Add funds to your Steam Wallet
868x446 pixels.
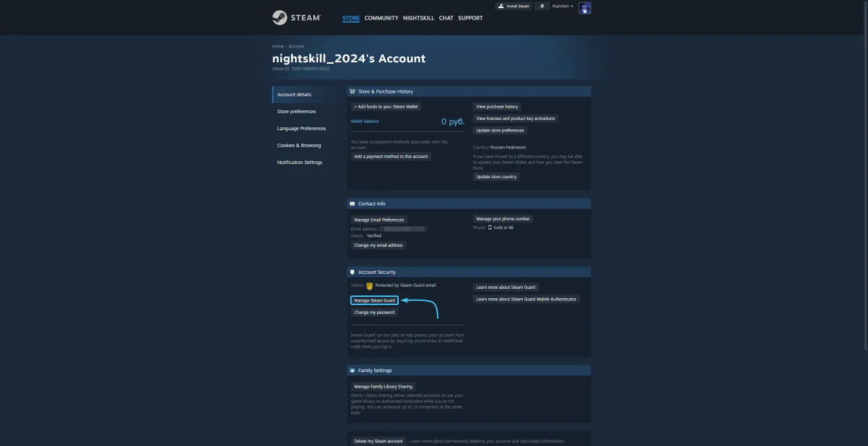click(x=386, y=106)
